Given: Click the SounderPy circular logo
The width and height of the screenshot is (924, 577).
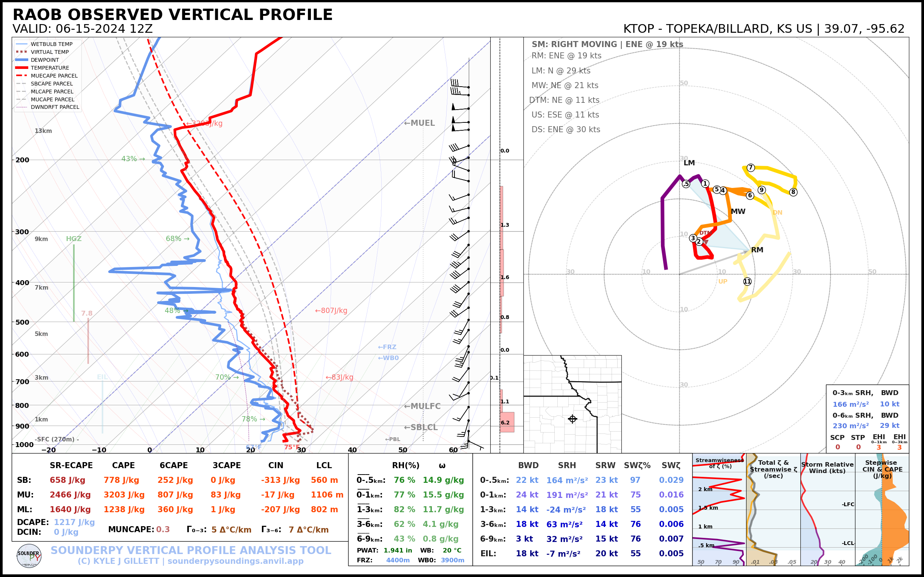Looking at the screenshot, I should tap(29, 556).
